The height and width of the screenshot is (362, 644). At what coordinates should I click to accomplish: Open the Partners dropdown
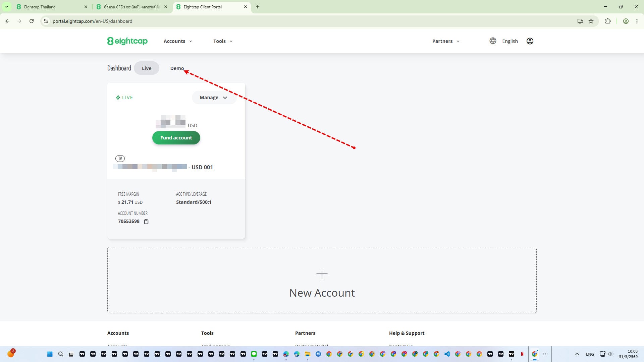click(445, 41)
